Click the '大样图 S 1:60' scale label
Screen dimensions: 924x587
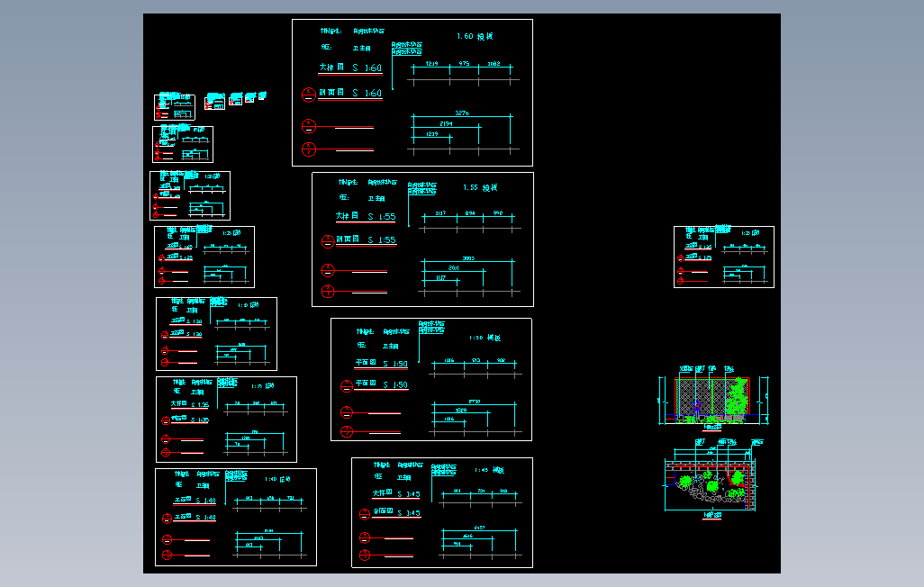(x=350, y=68)
